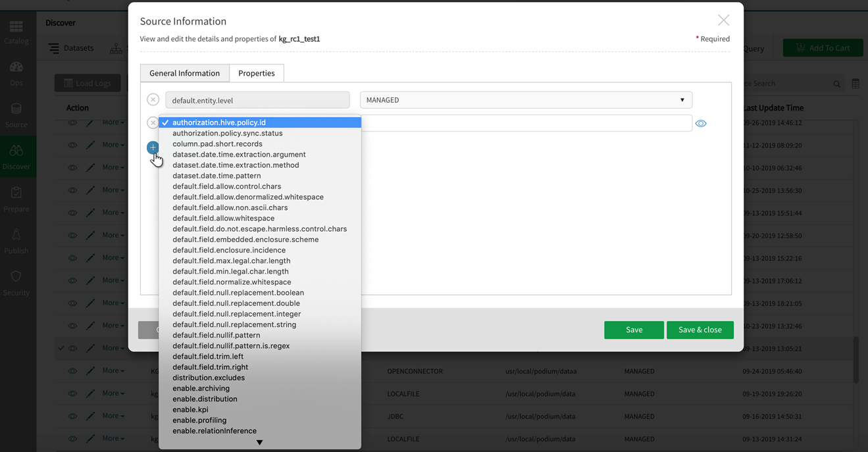Go to Prepare in the sidebar

16,199
